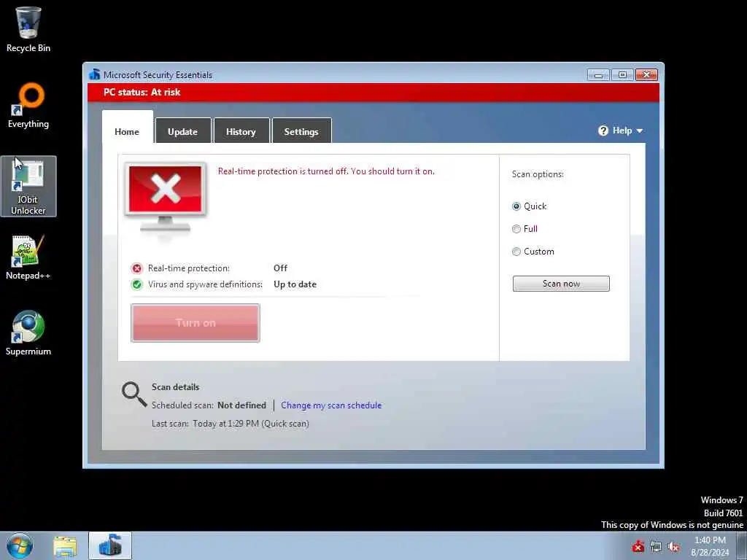Select the Custom scan option
Image resolution: width=747 pixels, height=560 pixels.
[x=533, y=252]
